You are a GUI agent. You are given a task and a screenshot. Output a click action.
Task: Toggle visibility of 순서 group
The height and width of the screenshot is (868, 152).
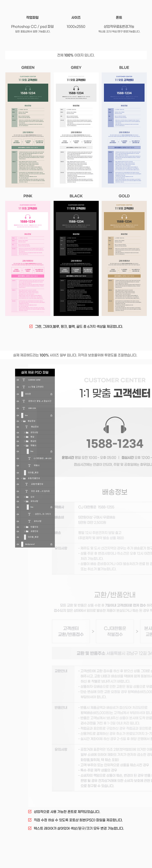tap(18, 497)
